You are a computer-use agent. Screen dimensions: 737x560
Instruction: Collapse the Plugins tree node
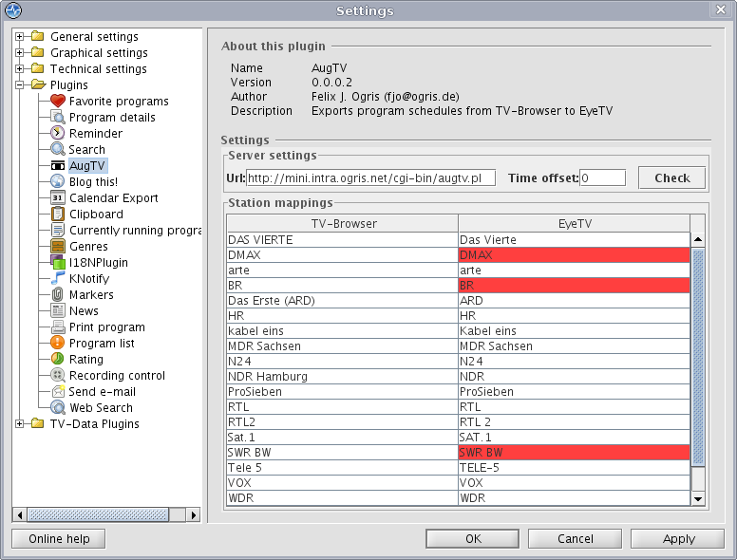click(19, 85)
